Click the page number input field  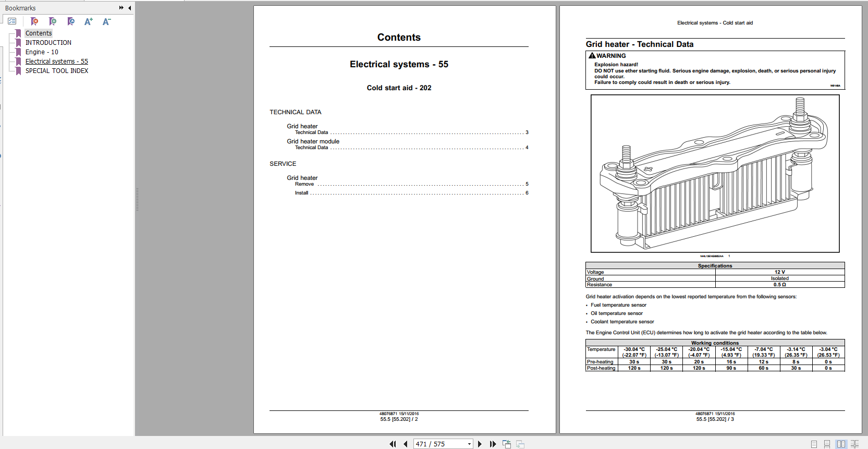pos(439,444)
